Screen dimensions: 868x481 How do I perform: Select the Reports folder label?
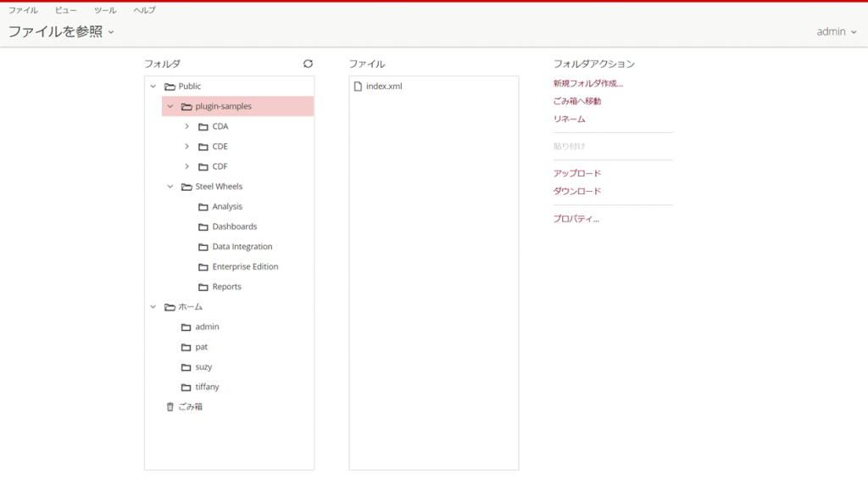coord(226,287)
